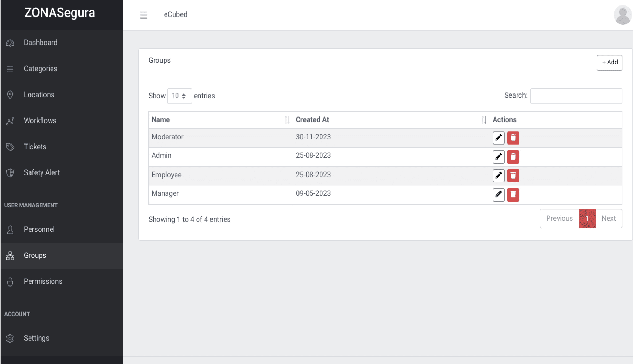
Task: Click the Dashboard gauge icon
Action: pos(10,43)
